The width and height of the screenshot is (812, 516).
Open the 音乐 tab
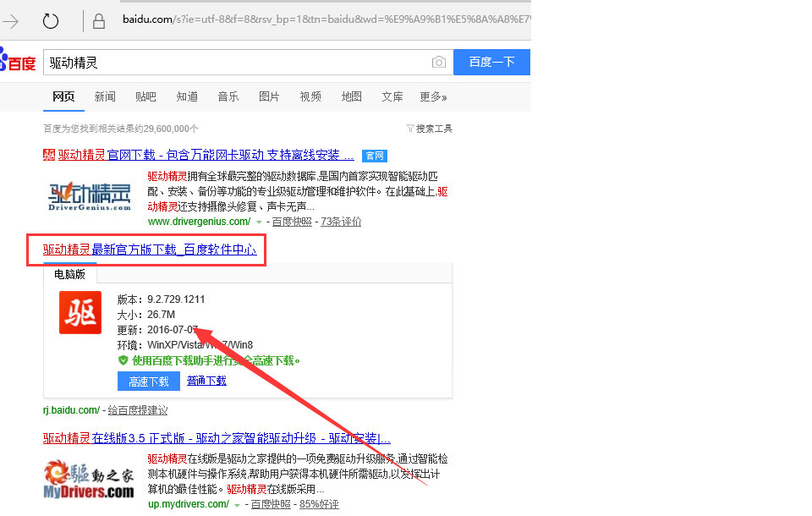(x=228, y=97)
